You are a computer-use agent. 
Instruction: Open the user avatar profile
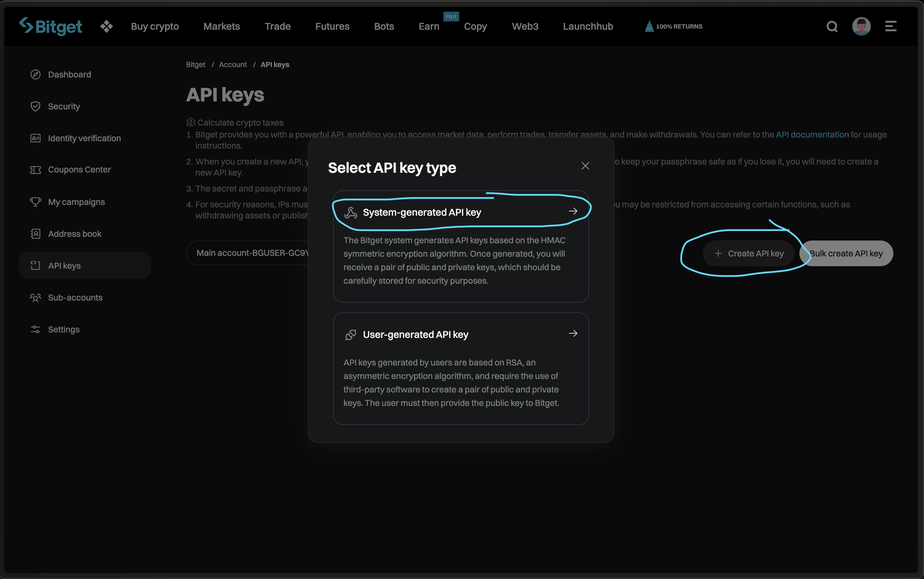[x=861, y=26]
